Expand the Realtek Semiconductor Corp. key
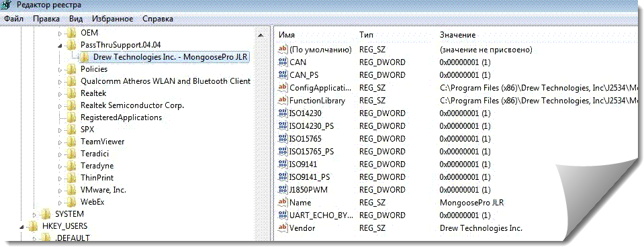Viewport: 644px width, 247px height. [x=60, y=106]
